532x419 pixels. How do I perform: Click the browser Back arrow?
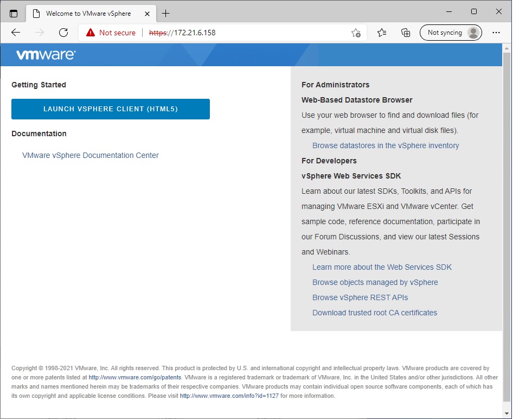point(16,33)
